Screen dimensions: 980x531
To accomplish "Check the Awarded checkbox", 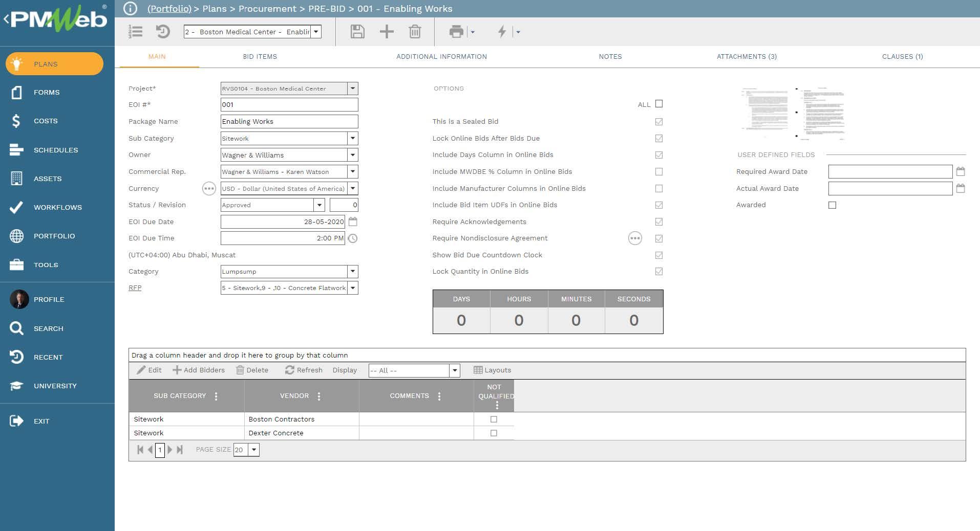I will click(x=833, y=205).
